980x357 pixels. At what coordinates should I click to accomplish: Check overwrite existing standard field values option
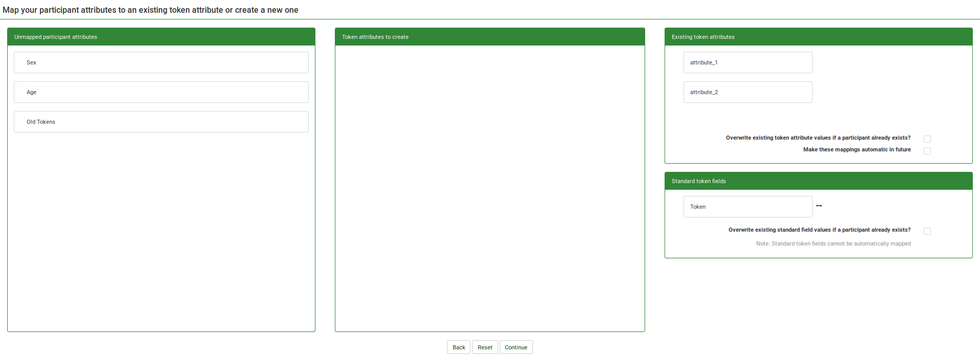click(927, 231)
